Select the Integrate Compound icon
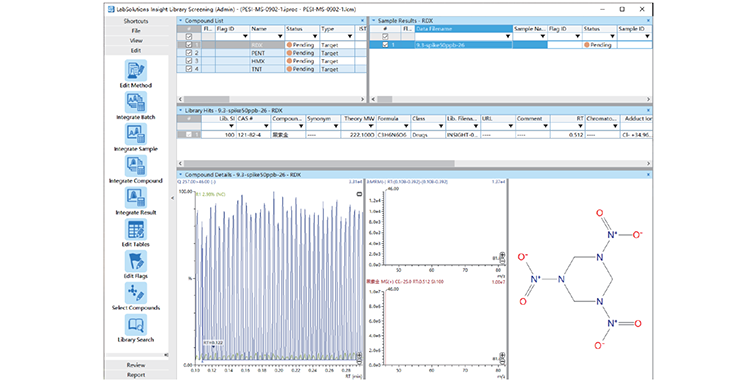Viewport: 756px width, 386px height. point(136,166)
